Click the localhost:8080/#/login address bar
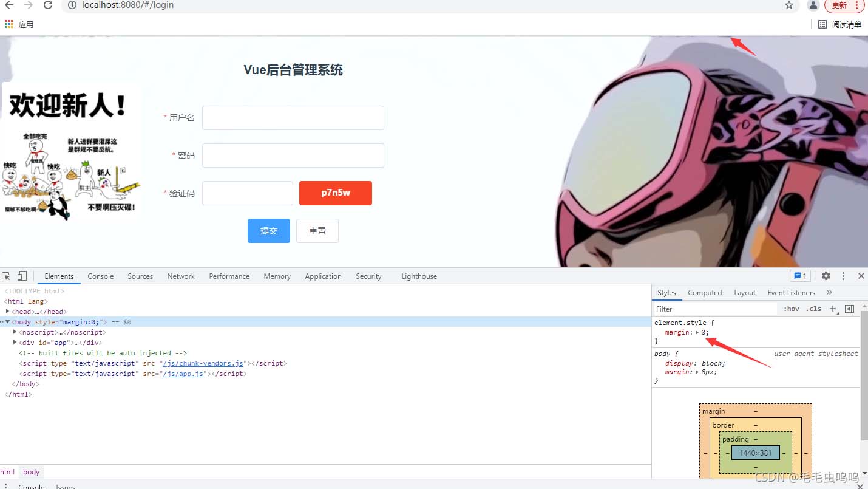The width and height of the screenshot is (868, 489). point(425,5)
